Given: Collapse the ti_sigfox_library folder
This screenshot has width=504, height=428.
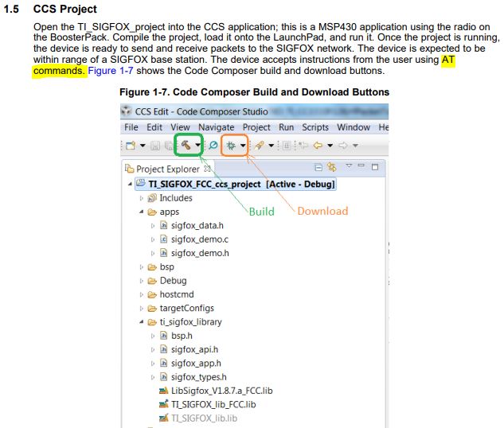Looking at the screenshot, I should pyautogui.click(x=141, y=321).
